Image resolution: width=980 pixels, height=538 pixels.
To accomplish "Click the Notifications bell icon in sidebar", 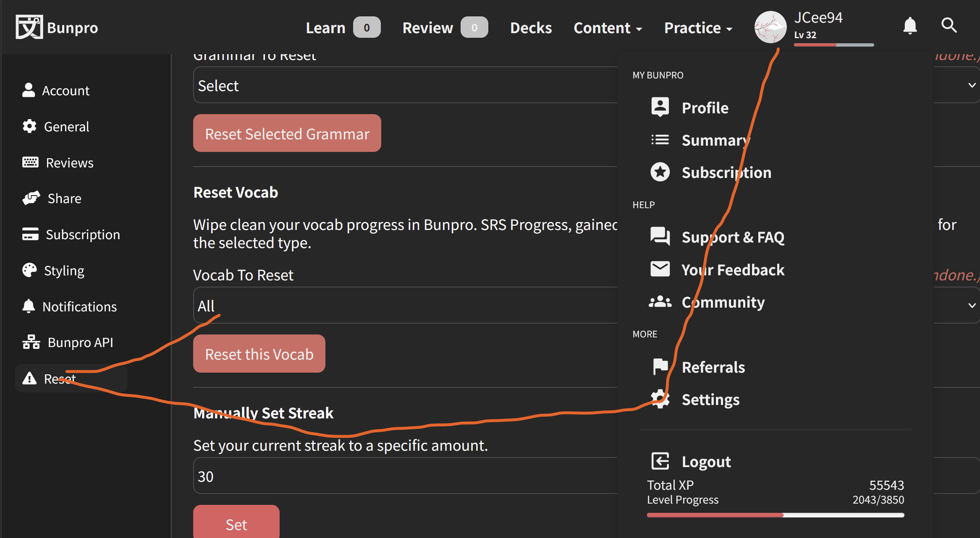I will click(29, 306).
